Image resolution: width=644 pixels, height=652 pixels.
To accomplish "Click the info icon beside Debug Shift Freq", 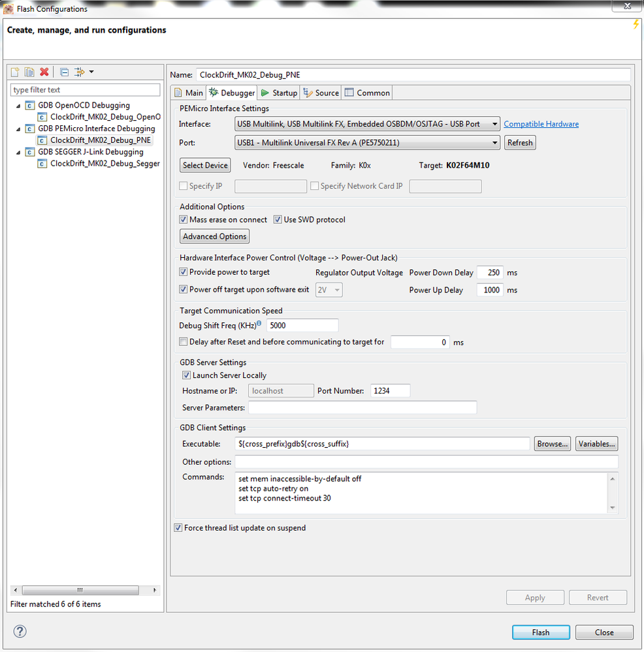I will [x=259, y=323].
